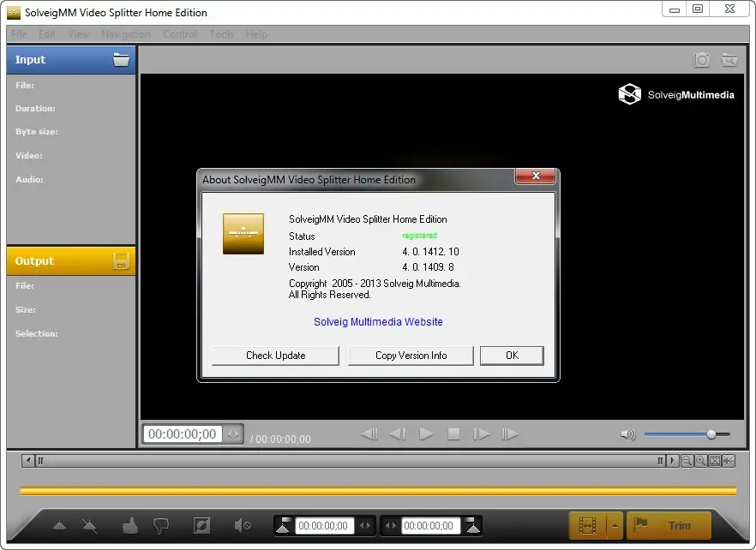Click the right timeline scroll grip handle
This screenshot has width=756, height=550.
click(x=660, y=461)
